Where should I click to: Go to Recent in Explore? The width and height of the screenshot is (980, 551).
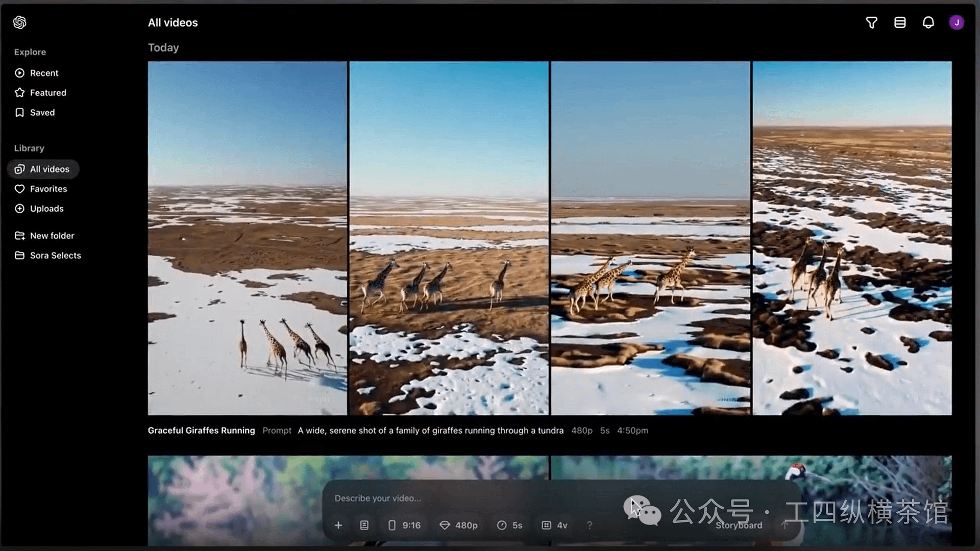(44, 73)
